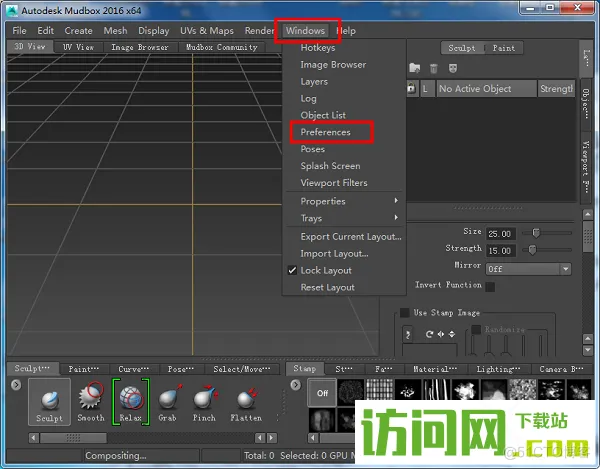Click the flip stamp horizontally icon
Image resolution: width=600 pixels, height=469 pixels.
[441, 334]
